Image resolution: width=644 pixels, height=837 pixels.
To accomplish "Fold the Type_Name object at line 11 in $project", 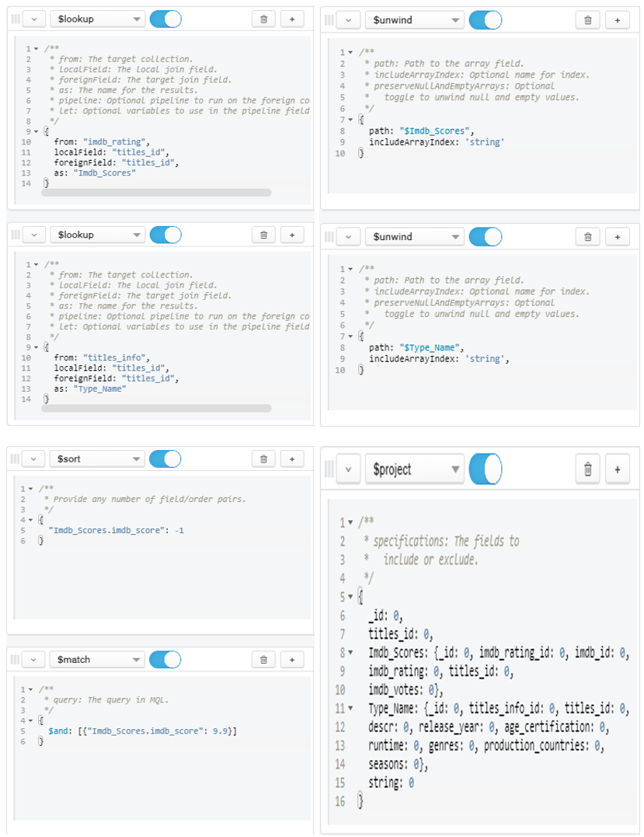I will tap(350, 708).
